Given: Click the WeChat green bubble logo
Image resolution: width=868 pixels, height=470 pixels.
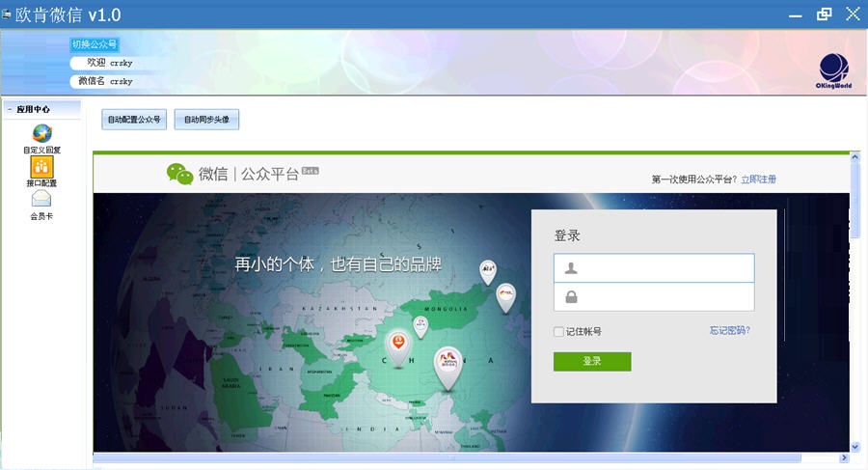Looking at the screenshot, I should click(180, 174).
